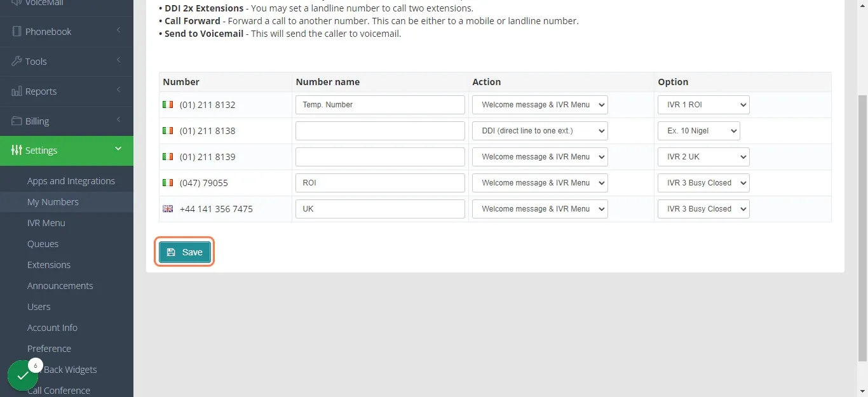Viewport: 868px width, 397px height.
Task: Open Action dropdown for (047) 79055
Action: click(540, 183)
